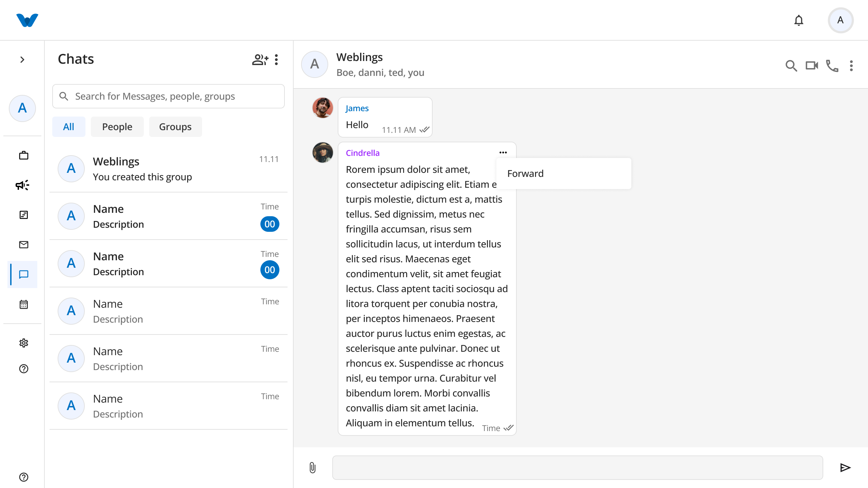Screen dimensions: 868x488
Task: Expand the sidebar with chevron arrow
Action: 22,60
